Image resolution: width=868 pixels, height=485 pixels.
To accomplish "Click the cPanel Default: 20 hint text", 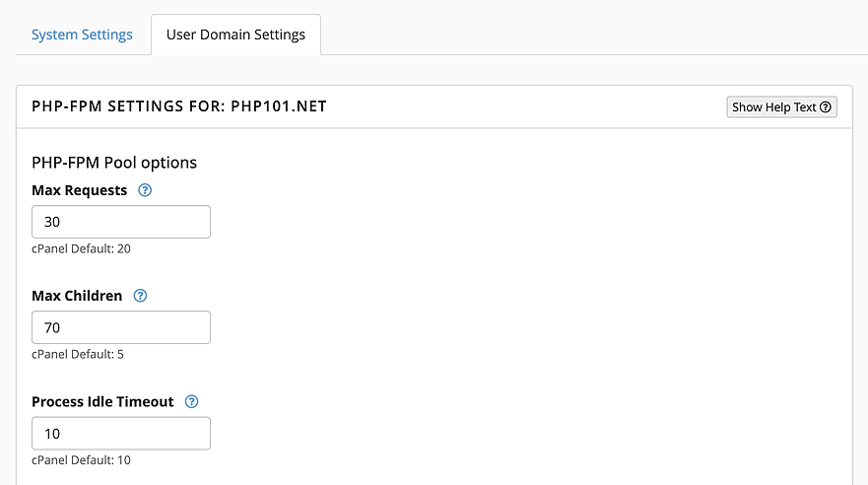I will click(x=81, y=248).
